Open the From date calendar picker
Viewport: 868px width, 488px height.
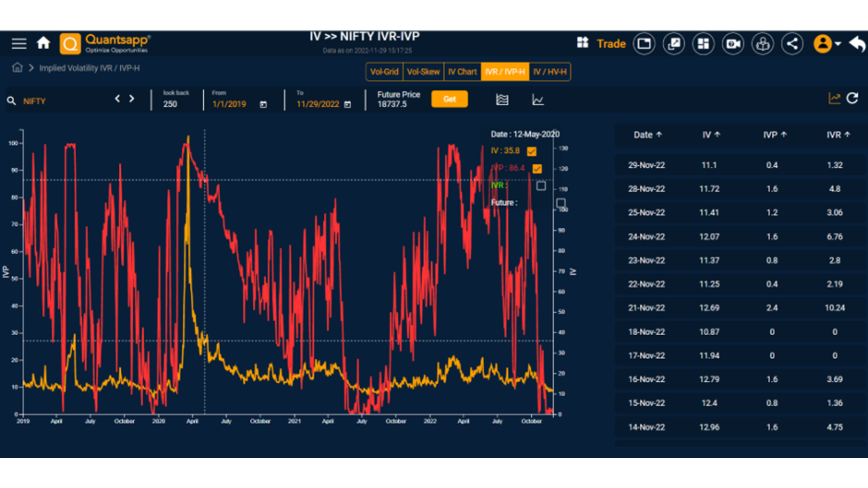pos(263,104)
